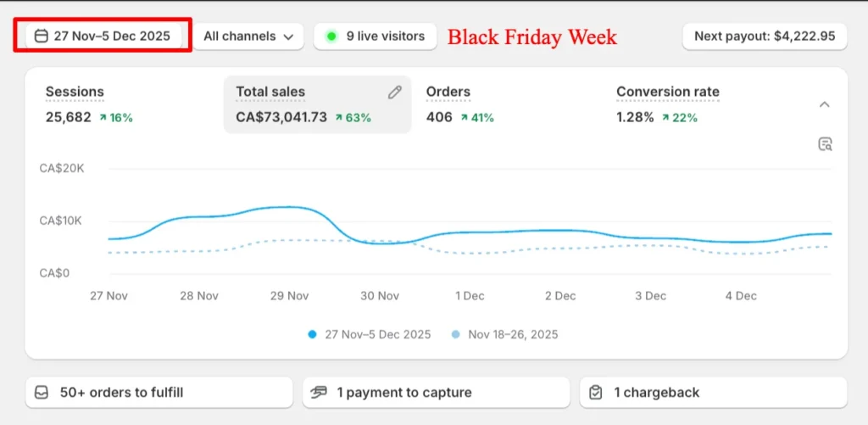This screenshot has height=425, width=868.
Task: Open the 1 payment to capture button
Action: click(437, 393)
